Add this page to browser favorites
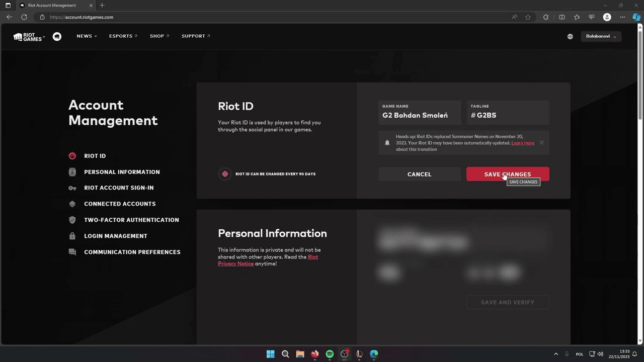This screenshot has width=644, height=362. 528,17
